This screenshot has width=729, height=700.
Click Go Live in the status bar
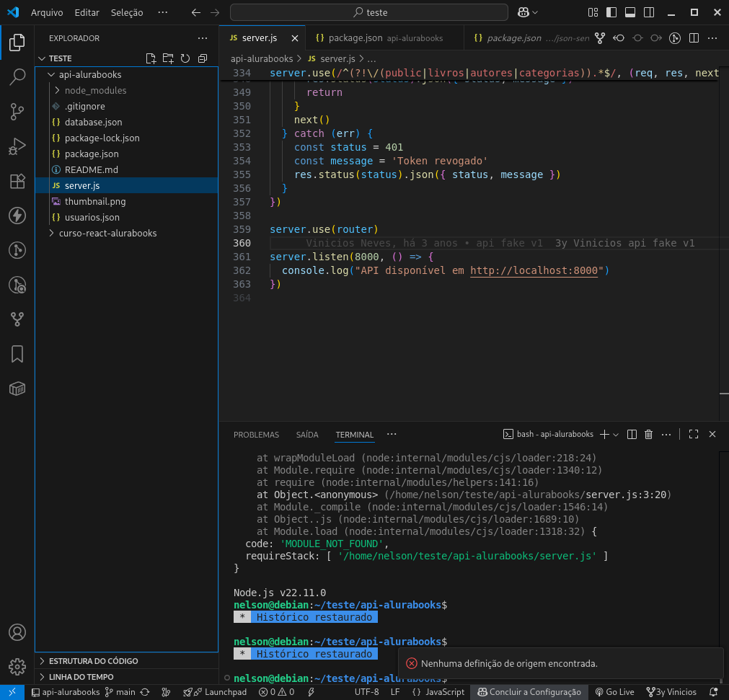[x=614, y=692]
